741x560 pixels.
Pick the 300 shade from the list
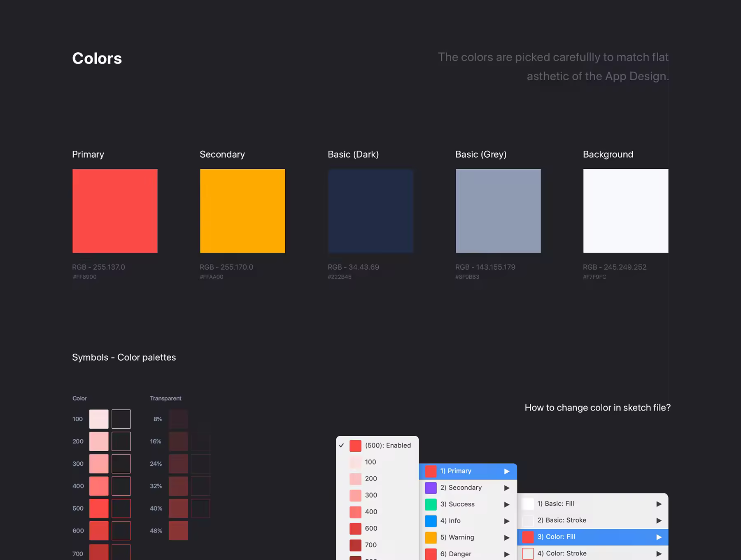click(x=377, y=495)
